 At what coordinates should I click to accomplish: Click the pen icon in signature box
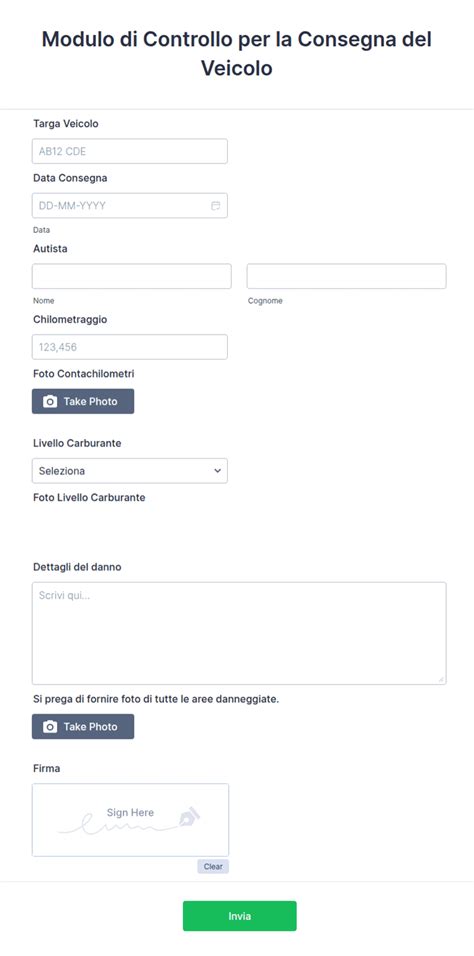[189, 816]
